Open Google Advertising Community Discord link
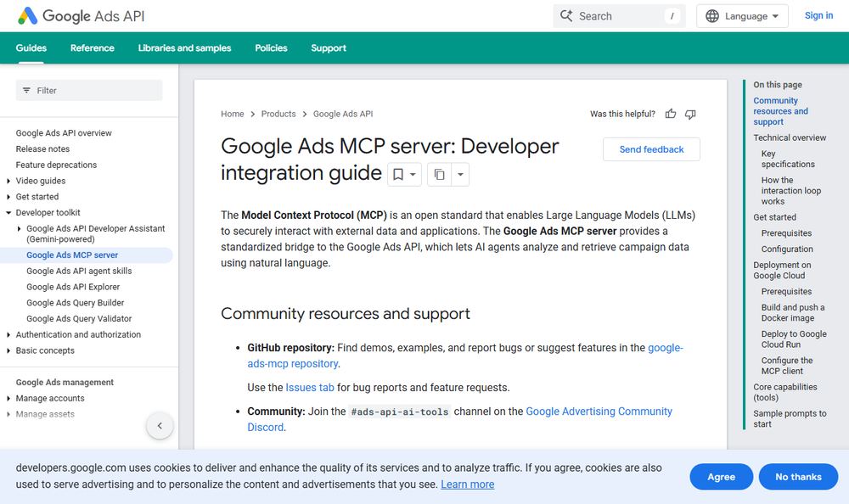 click(599, 412)
